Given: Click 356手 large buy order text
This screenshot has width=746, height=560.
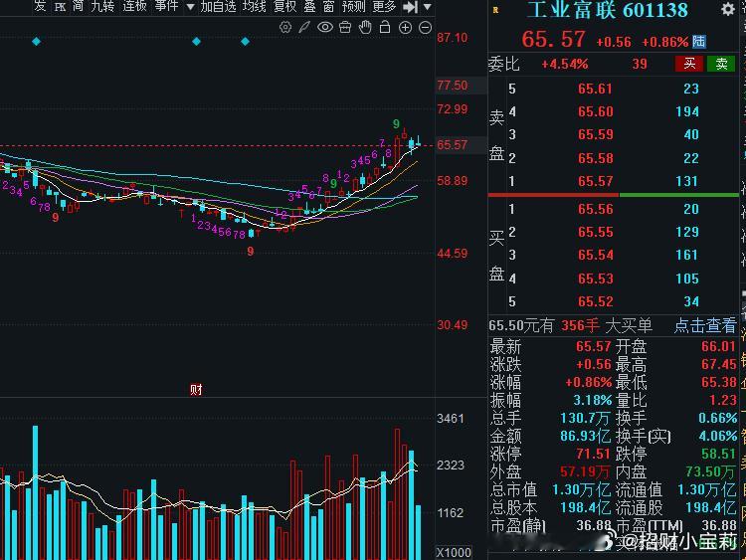Looking at the screenshot, I should click(x=580, y=325).
